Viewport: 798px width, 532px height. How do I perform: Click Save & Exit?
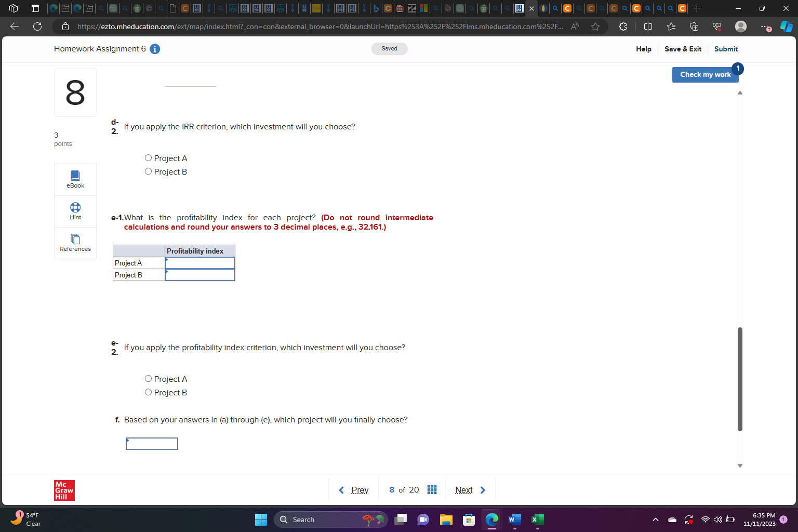683,49
